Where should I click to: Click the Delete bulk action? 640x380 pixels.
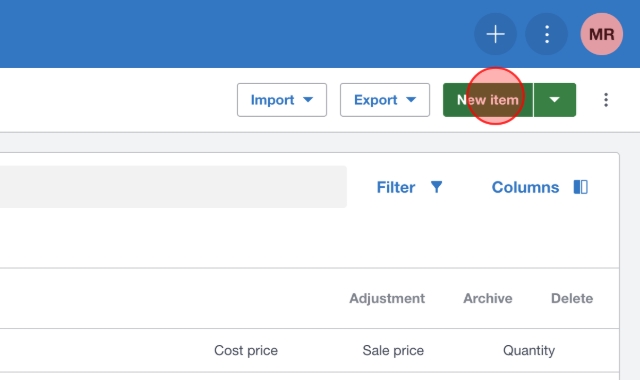click(572, 298)
